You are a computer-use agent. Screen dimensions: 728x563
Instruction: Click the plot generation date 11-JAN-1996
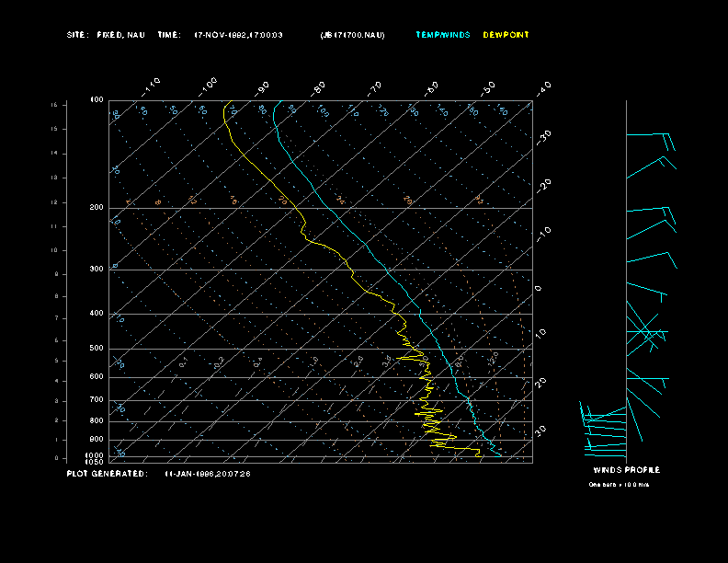(207, 474)
